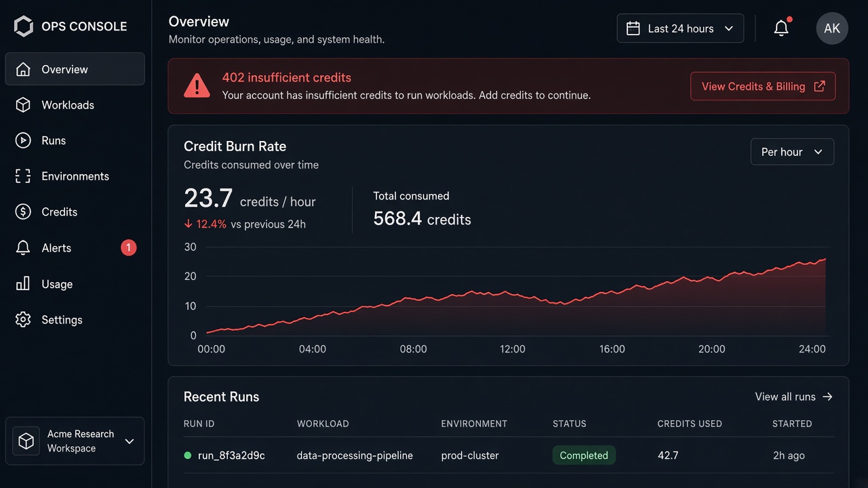
Task: Open the Per hour interval dropdown
Action: pos(792,152)
